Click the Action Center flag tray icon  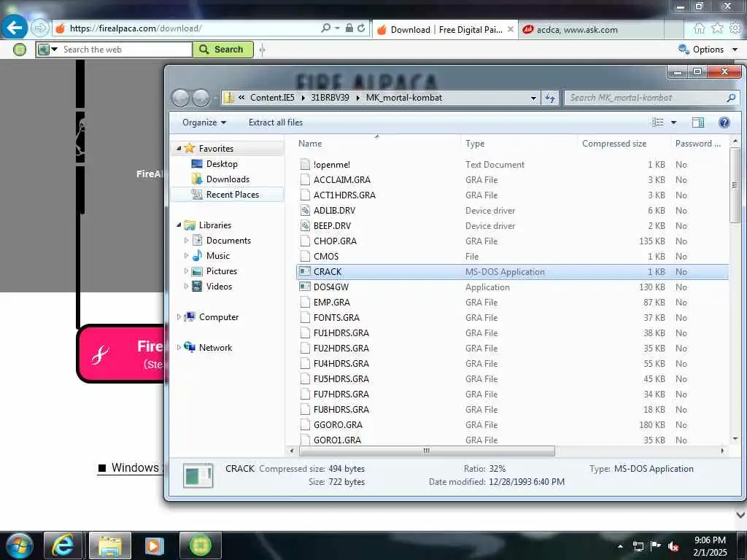coord(656,546)
